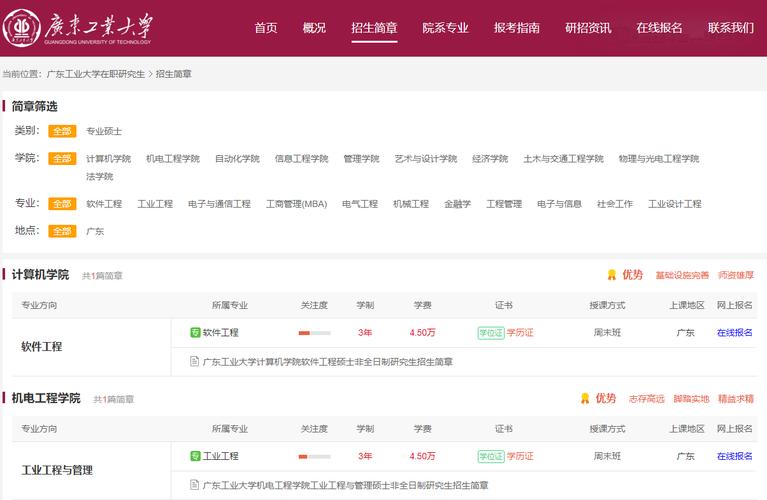Click 在线报名 link in 工业工程 row
The height and width of the screenshot is (500, 767).
coord(734,456)
